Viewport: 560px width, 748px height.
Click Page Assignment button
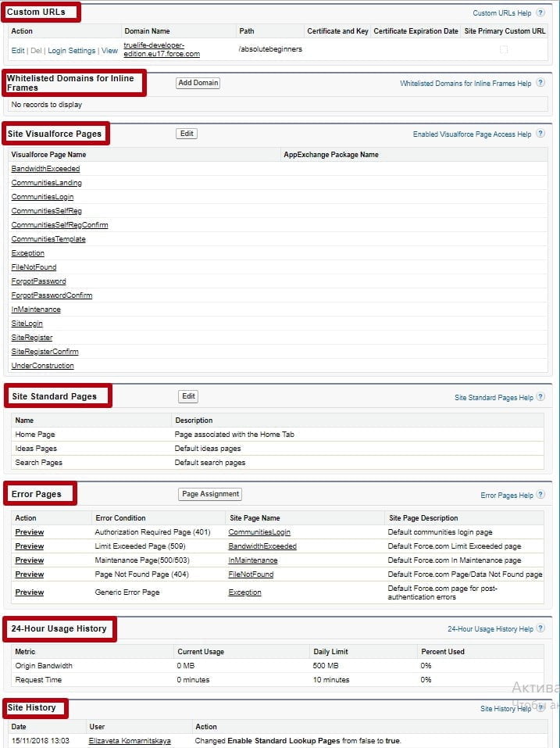coord(210,494)
